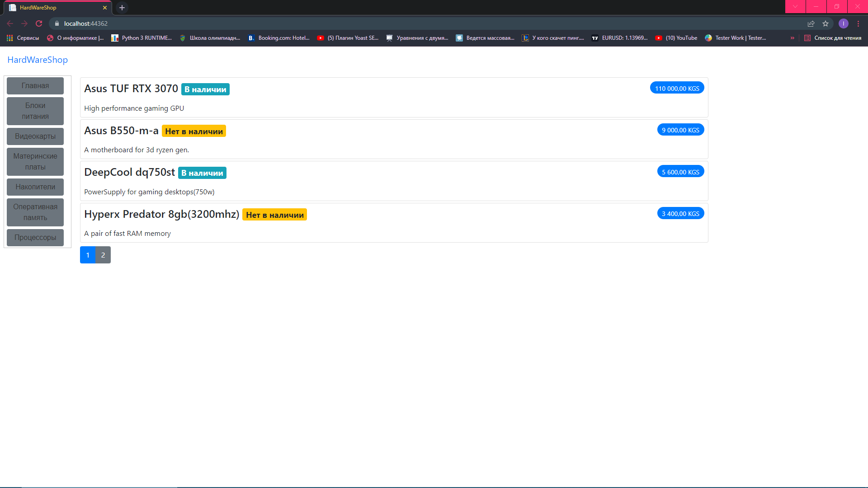Go to page 2 of products
The width and height of the screenshot is (868, 488).
tap(103, 255)
